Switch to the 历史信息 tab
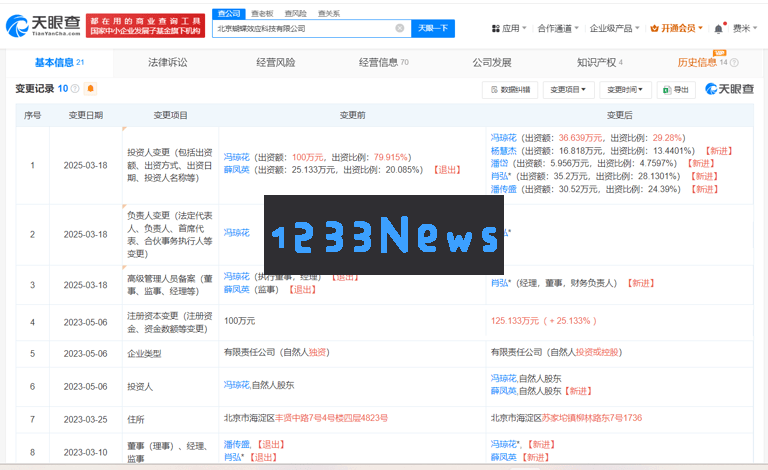768x470 pixels. point(697,63)
